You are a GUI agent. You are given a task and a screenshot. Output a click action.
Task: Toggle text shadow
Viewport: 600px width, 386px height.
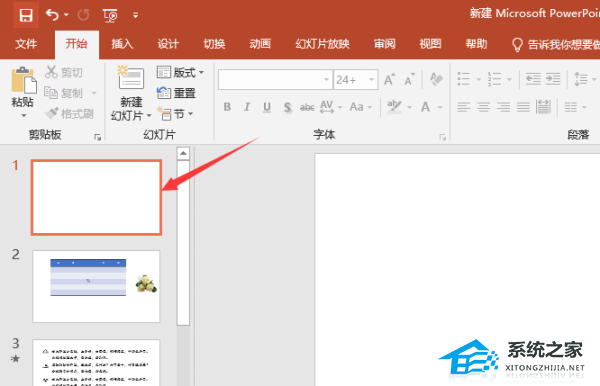coord(287,107)
